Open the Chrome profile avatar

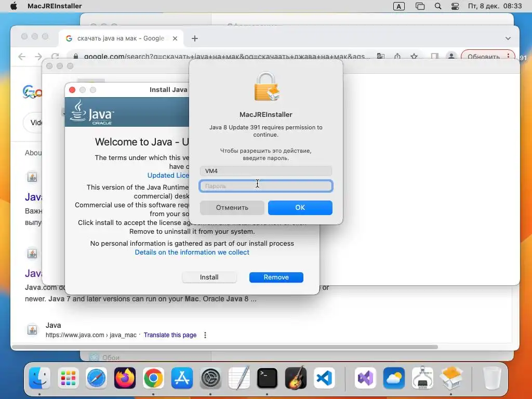[x=451, y=56]
